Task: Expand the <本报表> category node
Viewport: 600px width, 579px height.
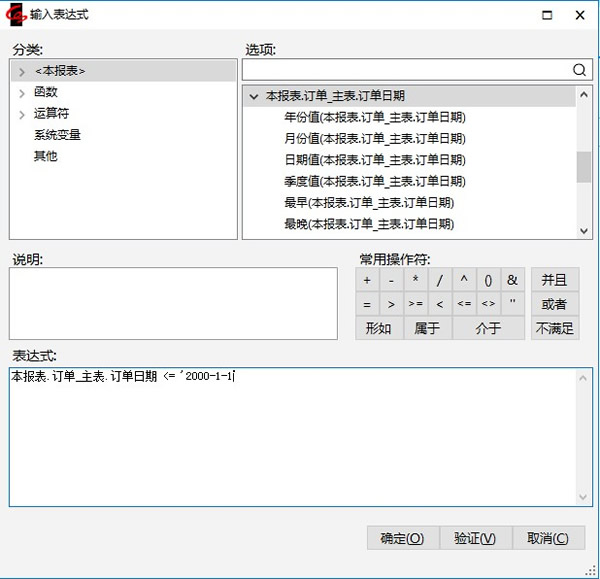Action: tap(21, 72)
